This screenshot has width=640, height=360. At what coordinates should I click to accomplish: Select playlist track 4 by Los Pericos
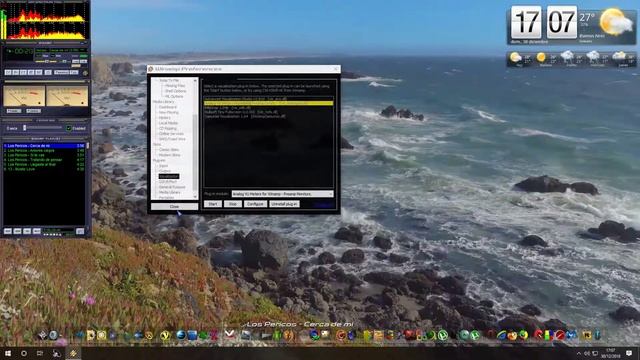44,160
